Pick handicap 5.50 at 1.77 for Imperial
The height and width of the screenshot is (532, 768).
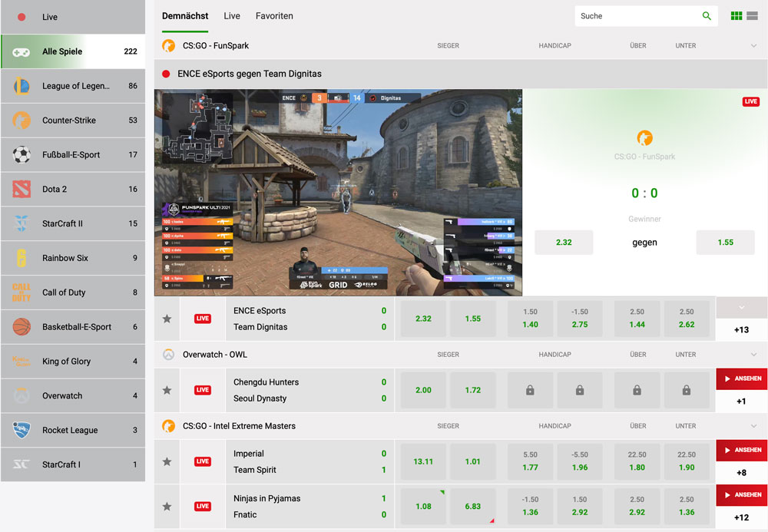(530, 461)
